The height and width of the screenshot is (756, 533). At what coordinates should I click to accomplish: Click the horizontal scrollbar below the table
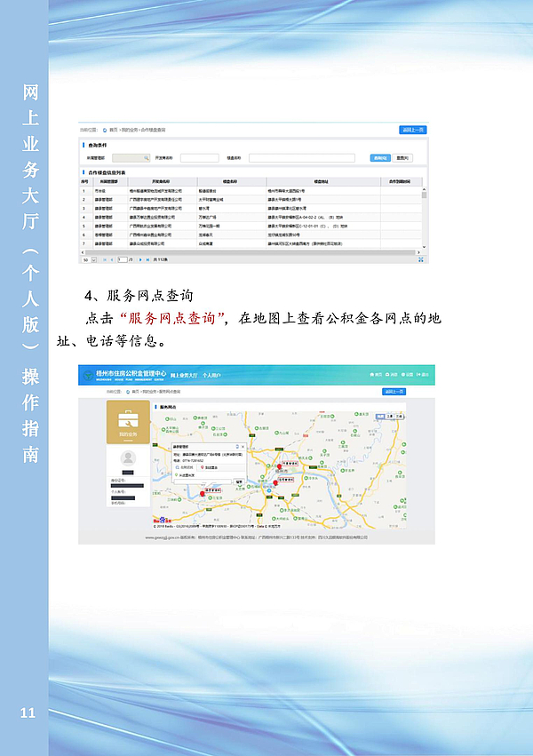[x=249, y=252]
